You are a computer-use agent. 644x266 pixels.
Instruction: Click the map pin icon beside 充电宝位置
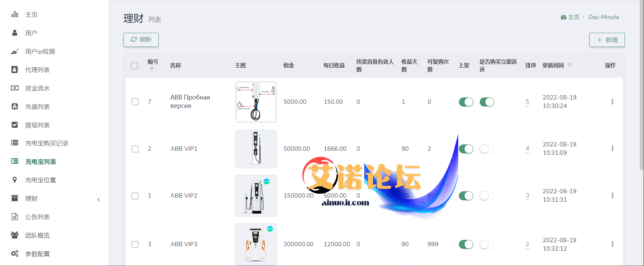[x=15, y=180]
